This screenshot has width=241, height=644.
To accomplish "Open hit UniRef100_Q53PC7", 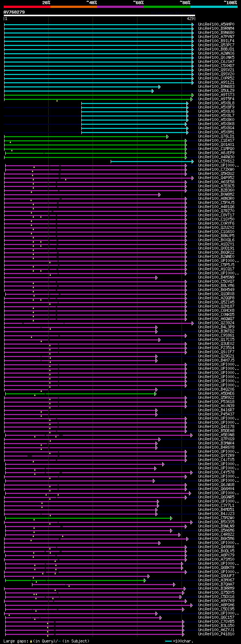I will [216, 45].
